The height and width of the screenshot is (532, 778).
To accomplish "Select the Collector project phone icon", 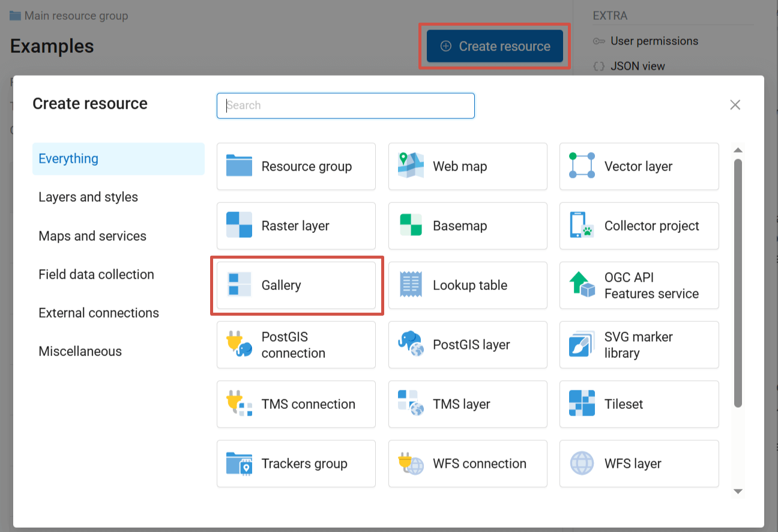I will coord(582,226).
